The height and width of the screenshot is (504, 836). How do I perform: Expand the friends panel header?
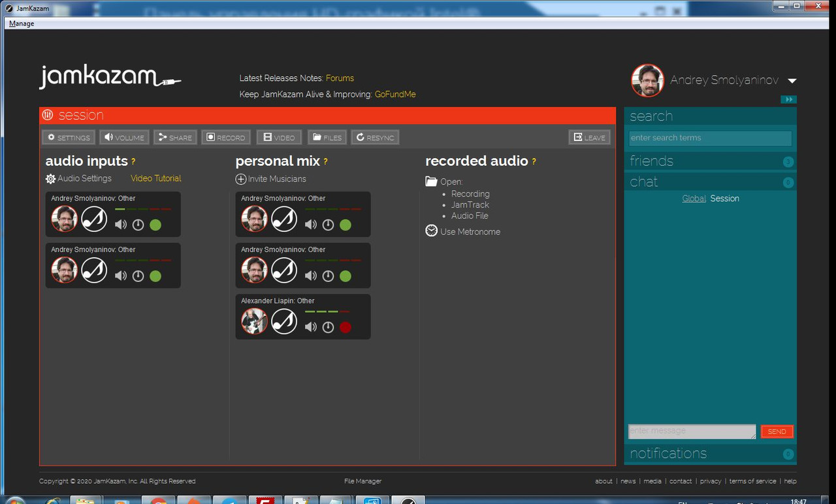coord(710,161)
